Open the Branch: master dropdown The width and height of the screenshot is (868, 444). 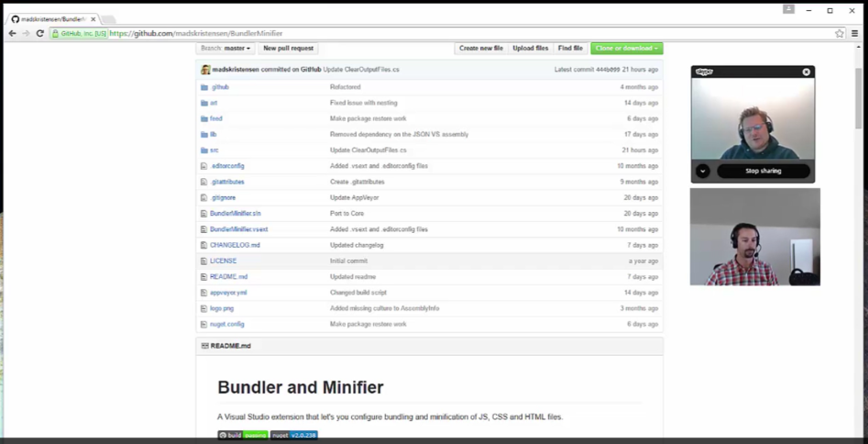coord(225,49)
